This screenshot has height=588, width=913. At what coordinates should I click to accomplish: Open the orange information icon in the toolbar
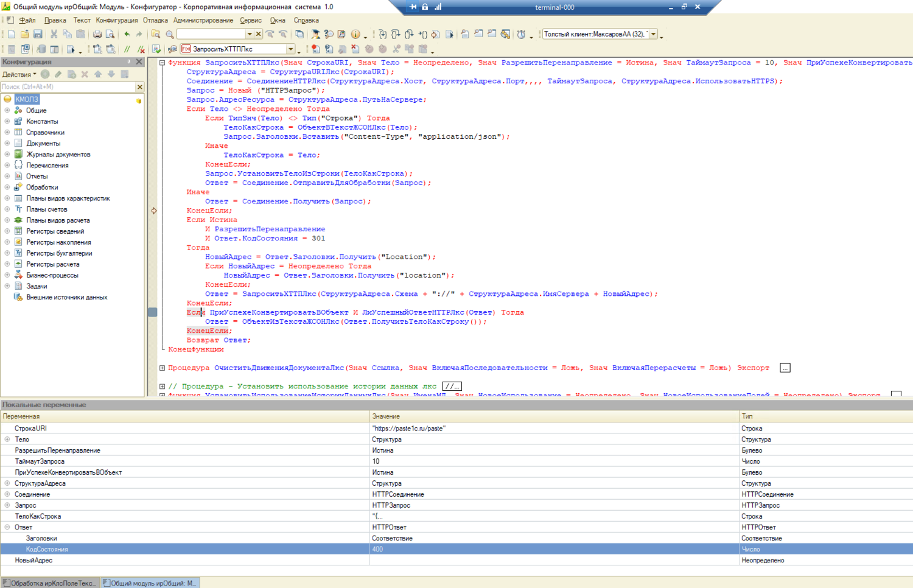click(x=355, y=35)
